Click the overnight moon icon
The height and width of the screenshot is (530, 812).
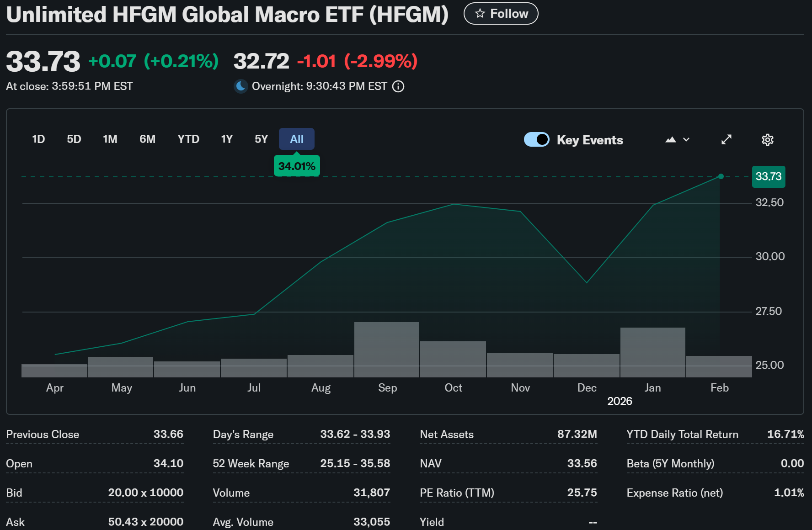[x=241, y=86]
